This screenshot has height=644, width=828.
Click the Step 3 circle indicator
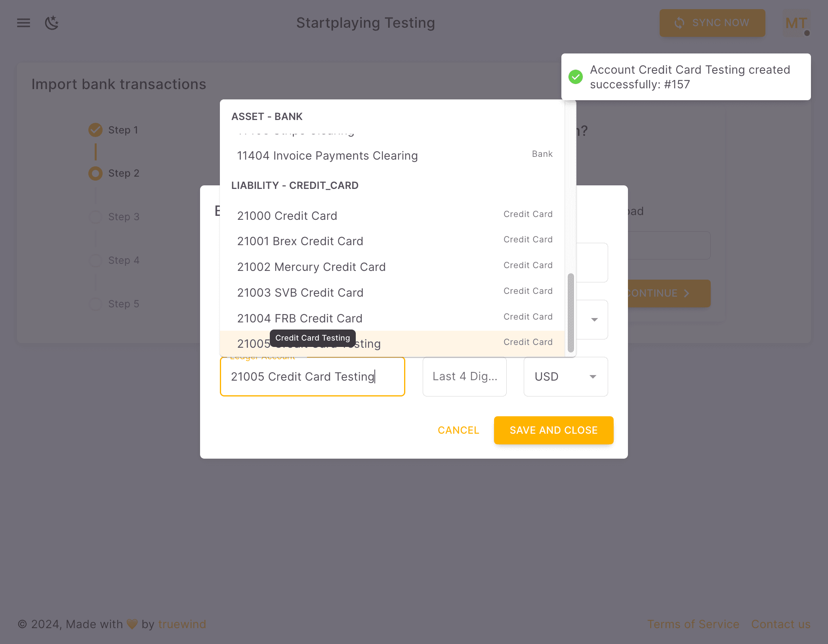95,217
